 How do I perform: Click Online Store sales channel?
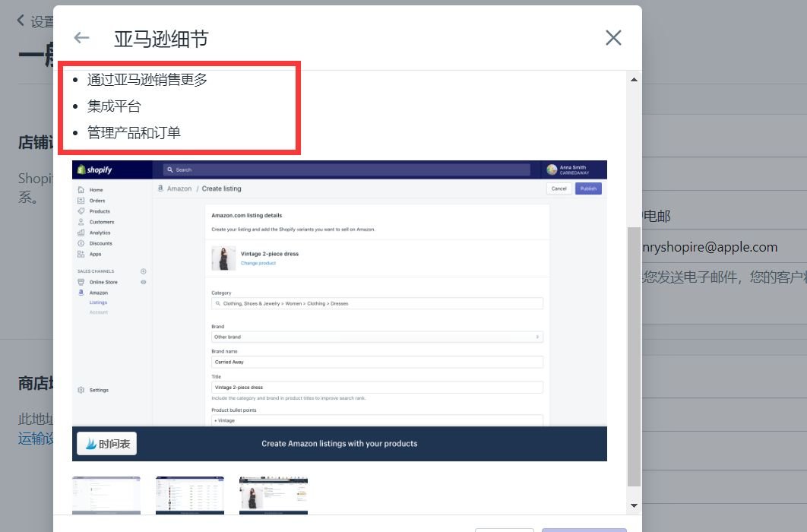103,282
